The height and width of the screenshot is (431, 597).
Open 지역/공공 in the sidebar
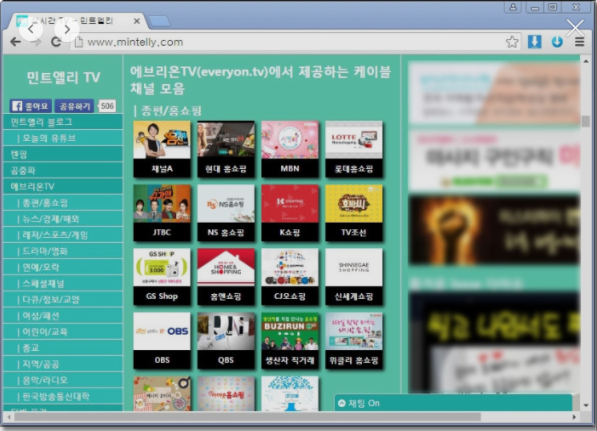coord(63,364)
